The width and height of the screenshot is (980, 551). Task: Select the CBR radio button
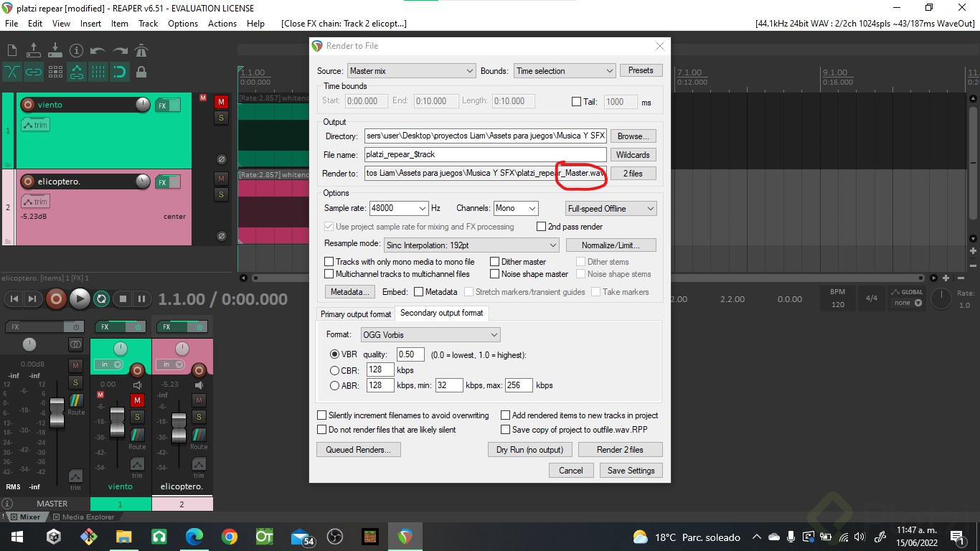pos(334,369)
